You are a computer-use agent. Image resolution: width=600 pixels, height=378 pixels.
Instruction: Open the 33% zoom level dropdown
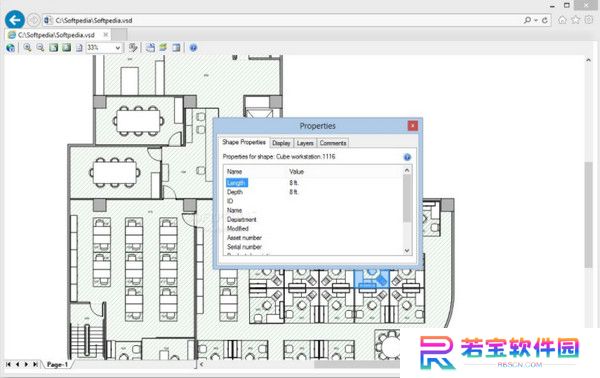(104, 48)
